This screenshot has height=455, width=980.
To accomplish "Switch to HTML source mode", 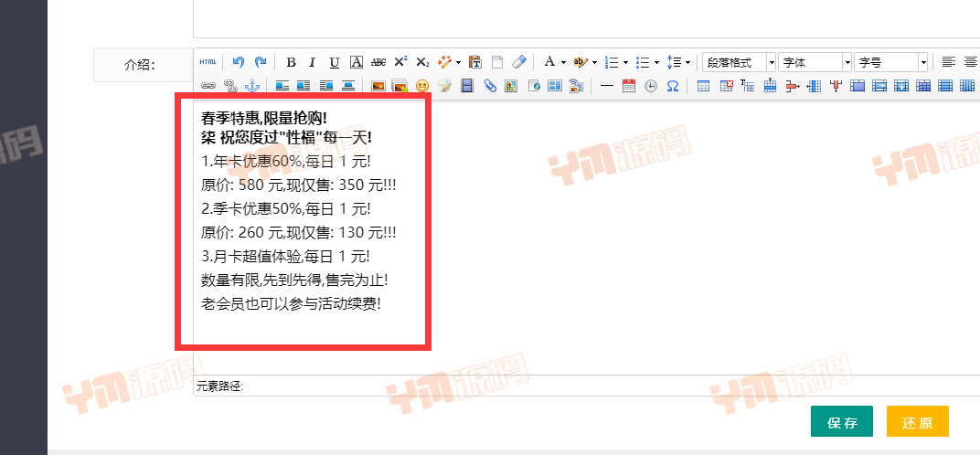I will [x=208, y=62].
